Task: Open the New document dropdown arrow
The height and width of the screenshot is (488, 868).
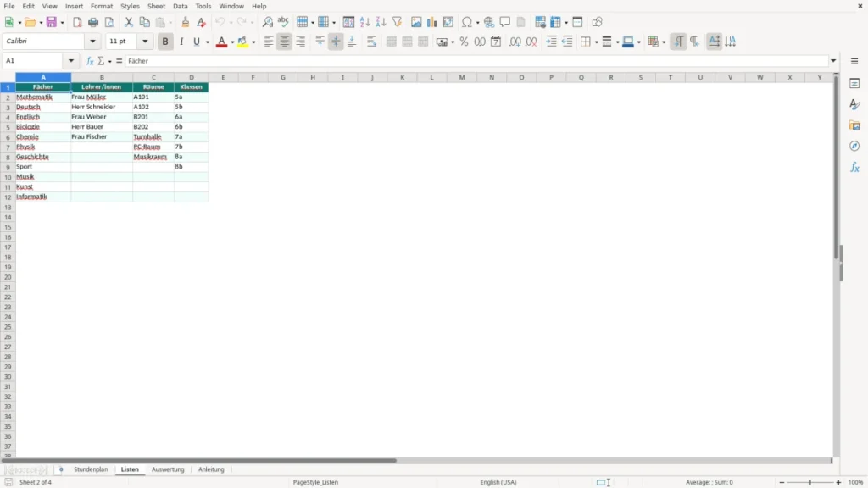Action: point(19,23)
